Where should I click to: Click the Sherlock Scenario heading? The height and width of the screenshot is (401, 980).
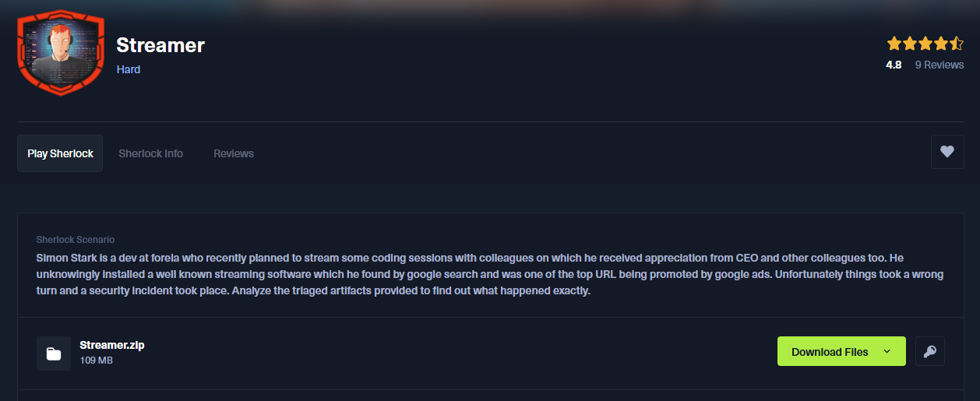tap(75, 239)
